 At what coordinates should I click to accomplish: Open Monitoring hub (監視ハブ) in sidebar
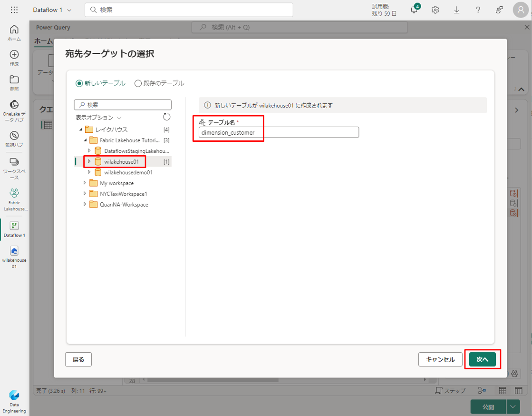(x=14, y=139)
